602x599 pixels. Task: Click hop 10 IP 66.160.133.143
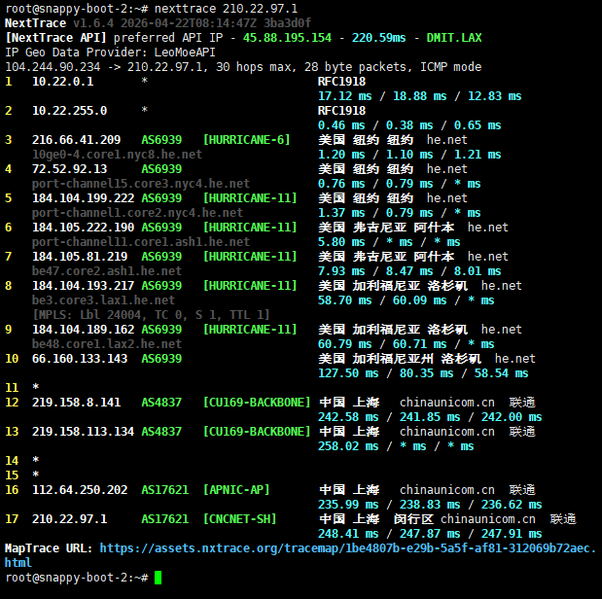pos(79,359)
